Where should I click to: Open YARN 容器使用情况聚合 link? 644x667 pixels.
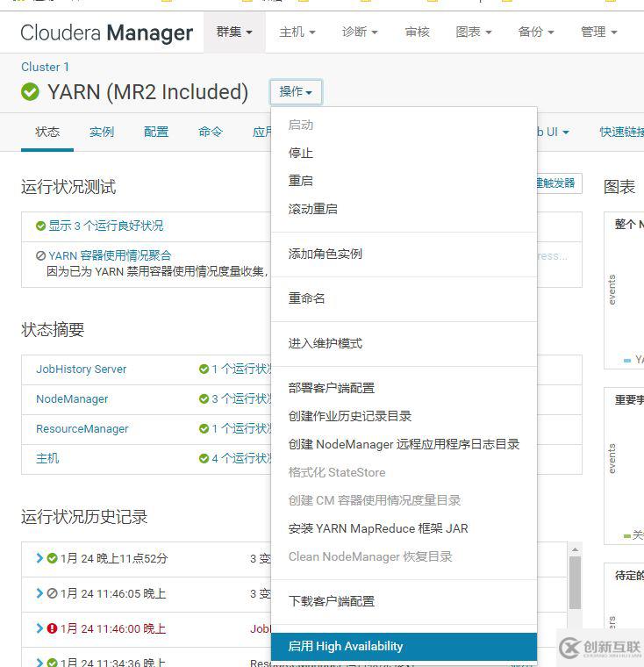110,255
